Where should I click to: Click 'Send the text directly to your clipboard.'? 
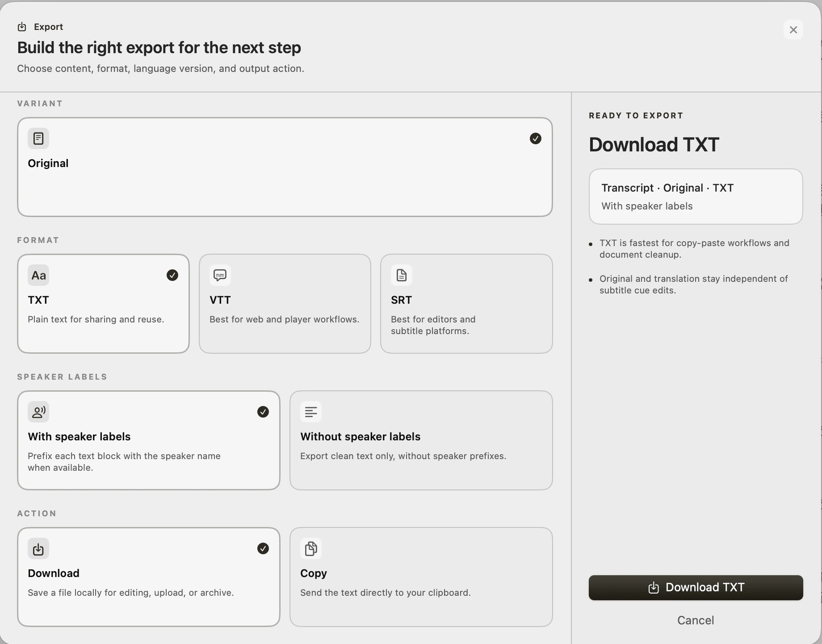[x=386, y=593]
